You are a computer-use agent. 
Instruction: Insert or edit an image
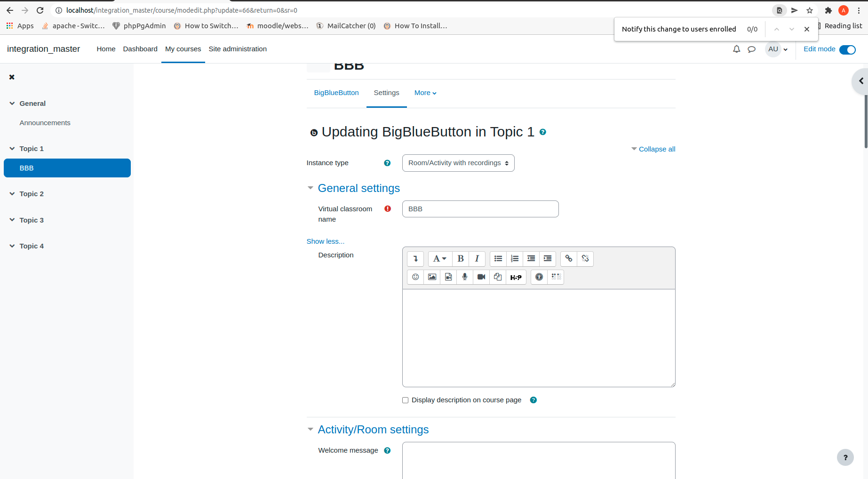432,277
